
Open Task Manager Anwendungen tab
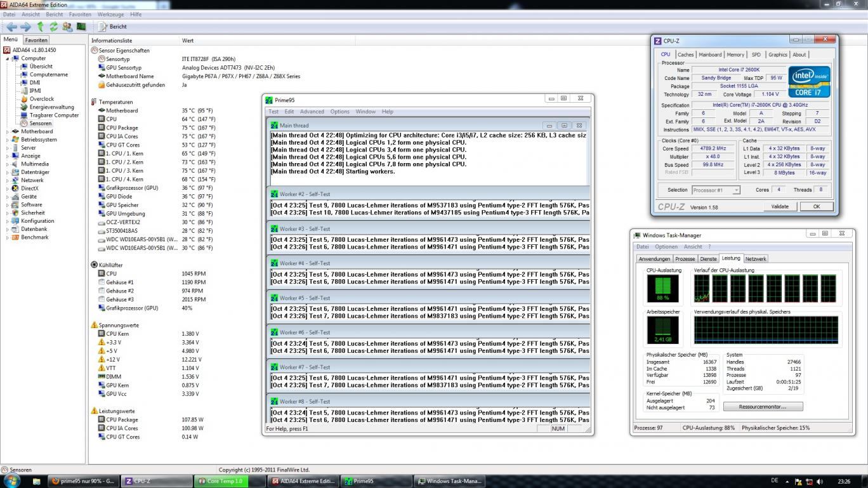click(x=654, y=259)
